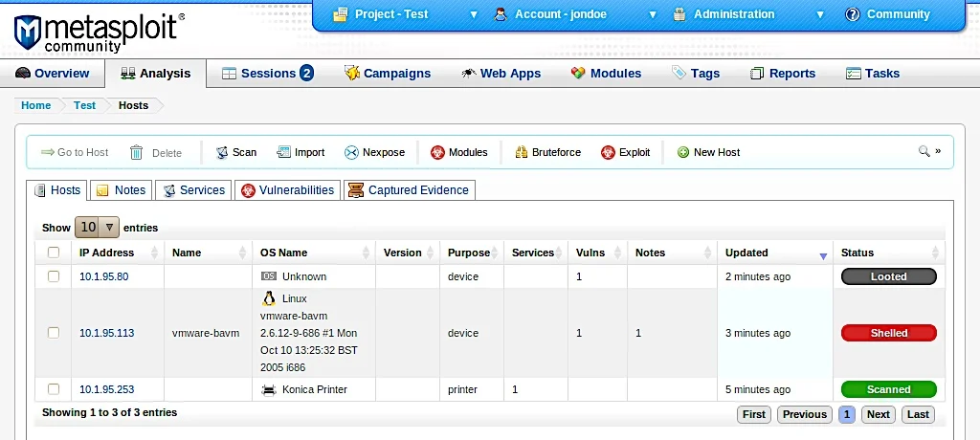Click the Go to Host arrow icon
980x440 pixels.
point(48,152)
